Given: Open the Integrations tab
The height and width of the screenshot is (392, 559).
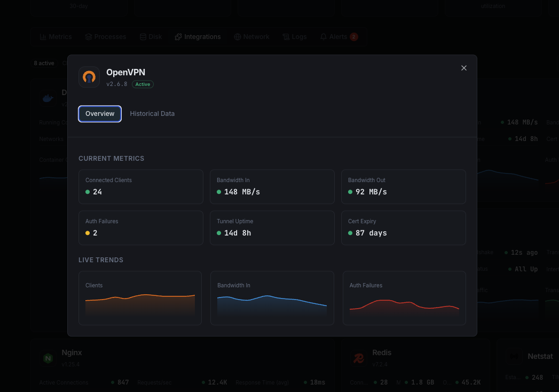Looking at the screenshot, I should coord(198,36).
